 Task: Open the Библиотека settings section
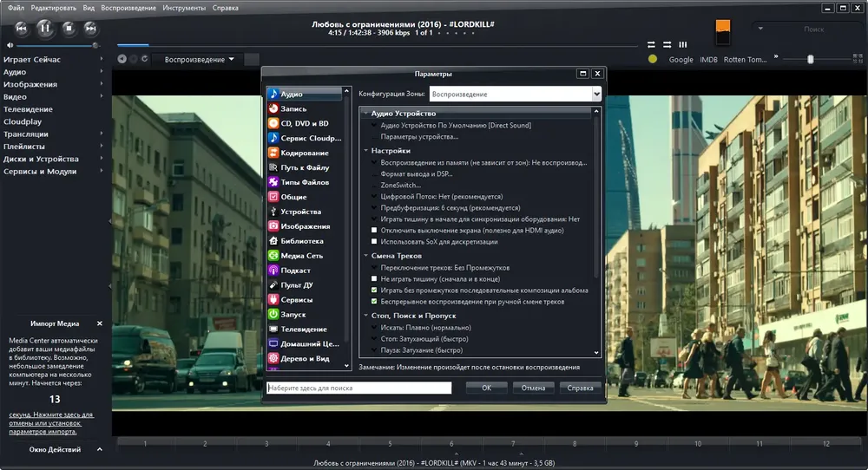click(304, 241)
